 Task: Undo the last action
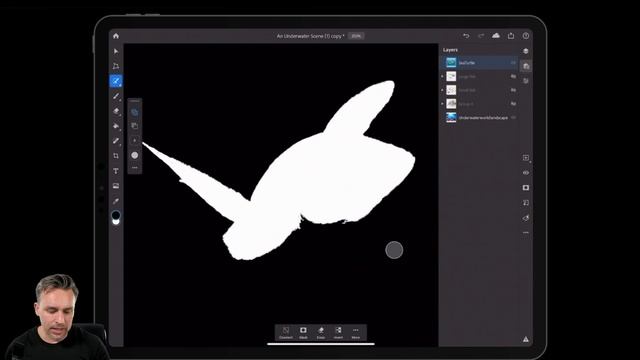click(466, 36)
